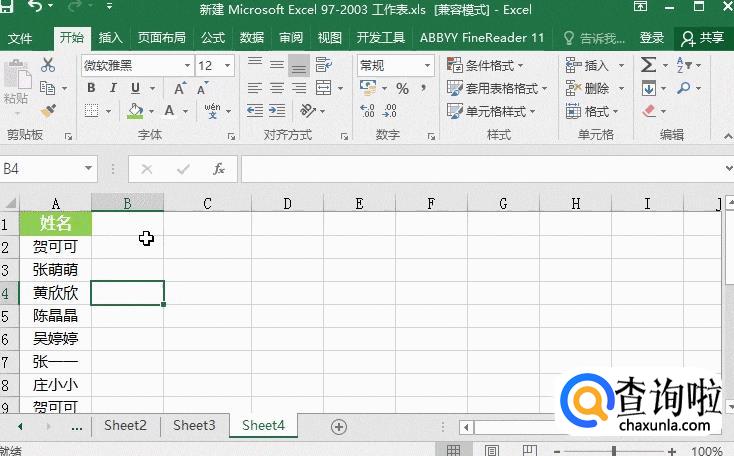Click the Paste clipboard icon
The width and height of the screenshot is (734, 456).
point(17,75)
